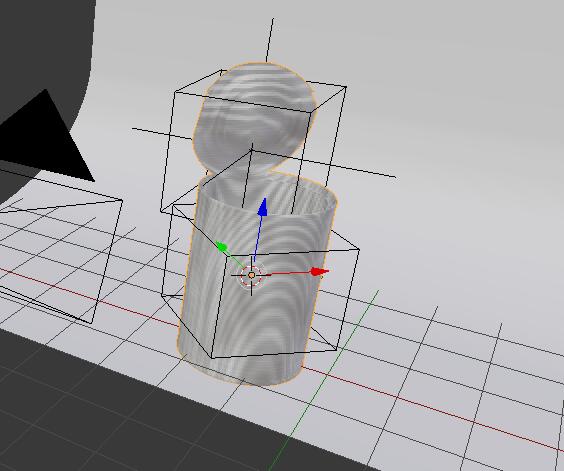Click the black axis line extending left of the sphere
This screenshot has height=471, width=564.
click(x=162, y=133)
